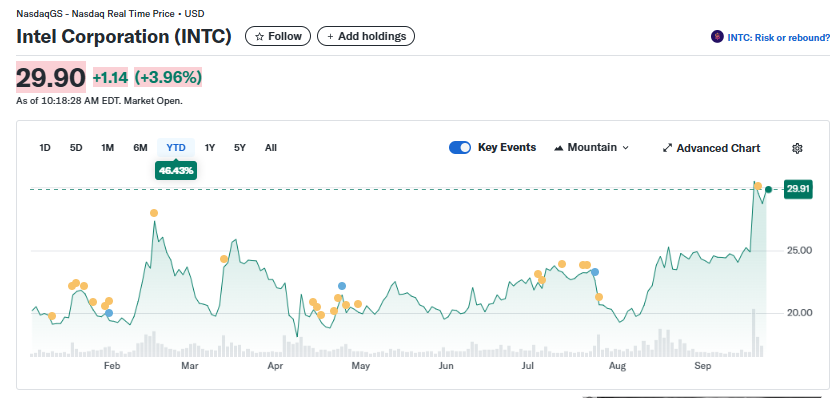Select the 5Y time range
This screenshot has height=398, width=840.
point(239,148)
